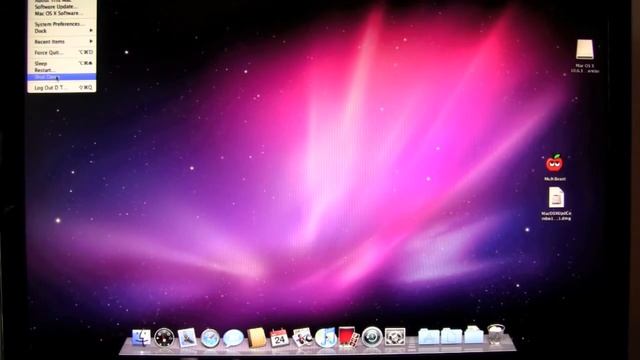Open Time Machine in the Dock

(x=372, y=338)
